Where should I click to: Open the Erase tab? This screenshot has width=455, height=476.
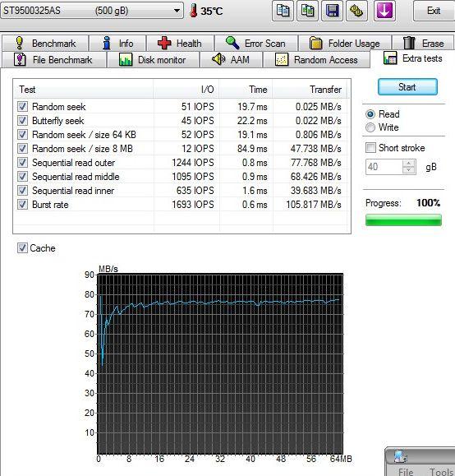point(423,44)
